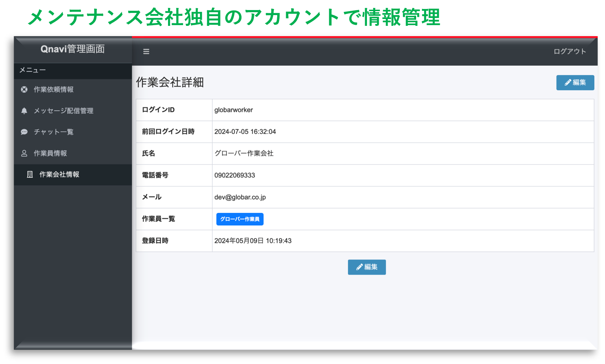Click the building icon beside 作業会社情報
Viewport: 605px width, 364px height.
(30, 174)
